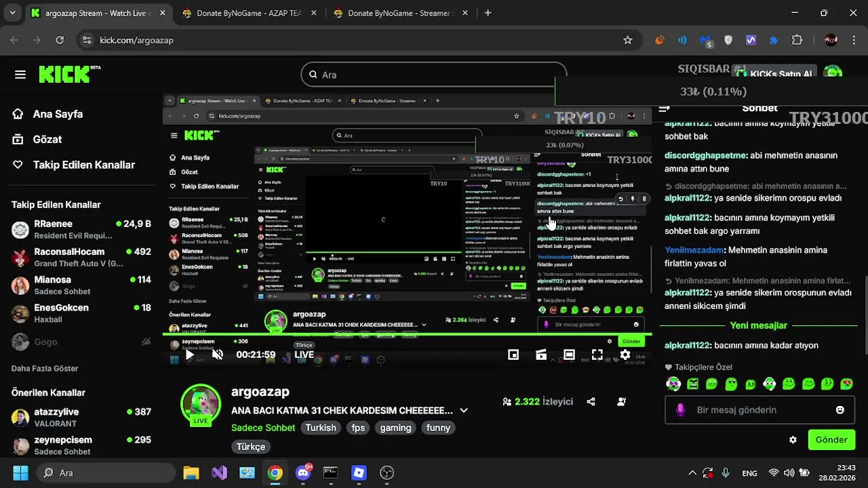Insert the angry square green emote
The width and height of the screenshot is (868, 488).
tap(692, 384)
